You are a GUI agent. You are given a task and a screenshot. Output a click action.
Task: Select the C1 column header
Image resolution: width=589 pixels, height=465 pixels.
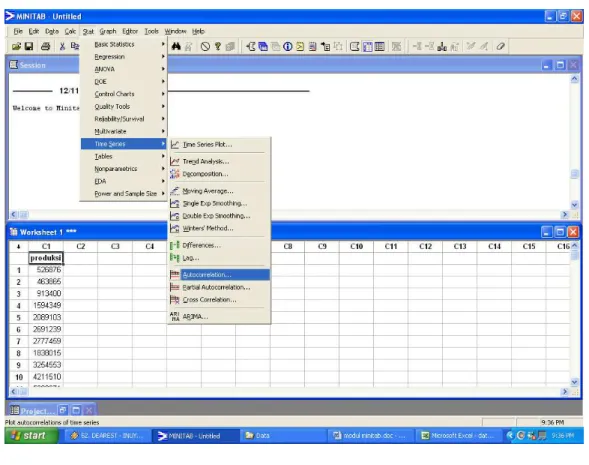click(46, 246)
